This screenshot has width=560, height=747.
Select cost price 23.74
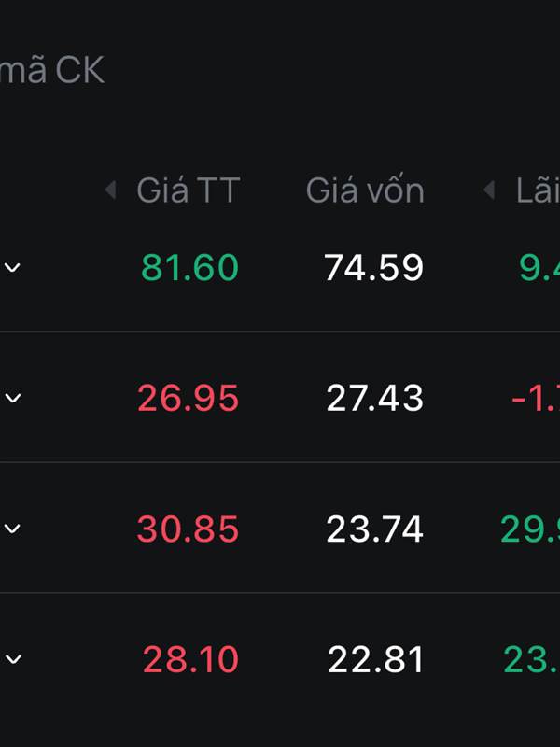click(375, 529)
